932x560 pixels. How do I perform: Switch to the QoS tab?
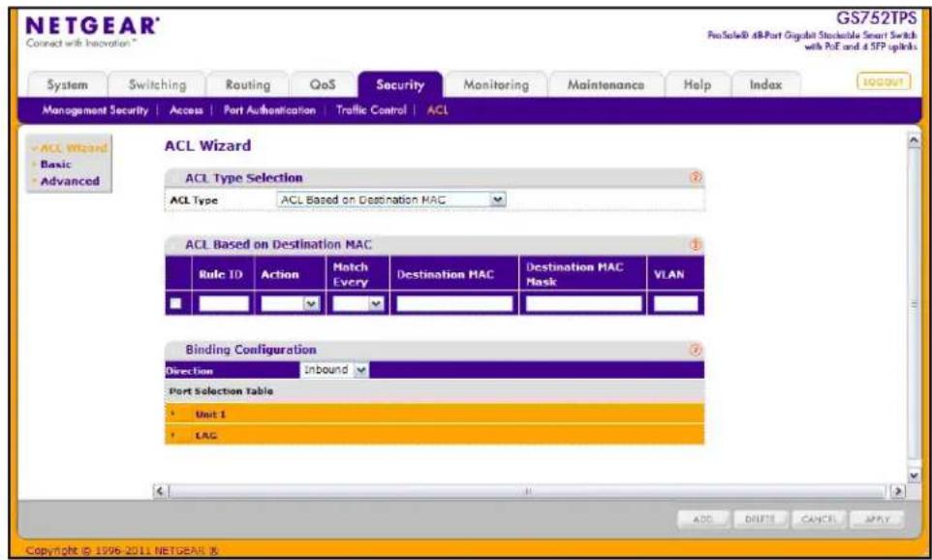(323, 85)
